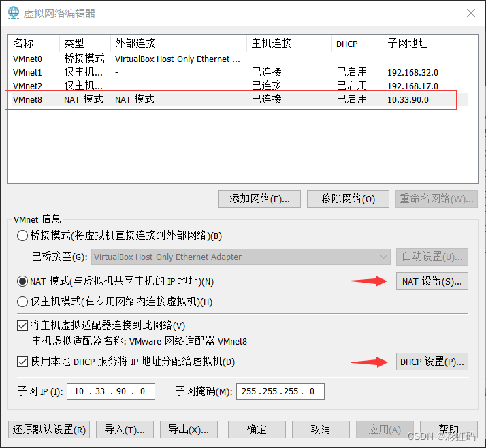Screen dimensions: 486x448
Task: Click the 帮助 button
Action: pos(449,430)
